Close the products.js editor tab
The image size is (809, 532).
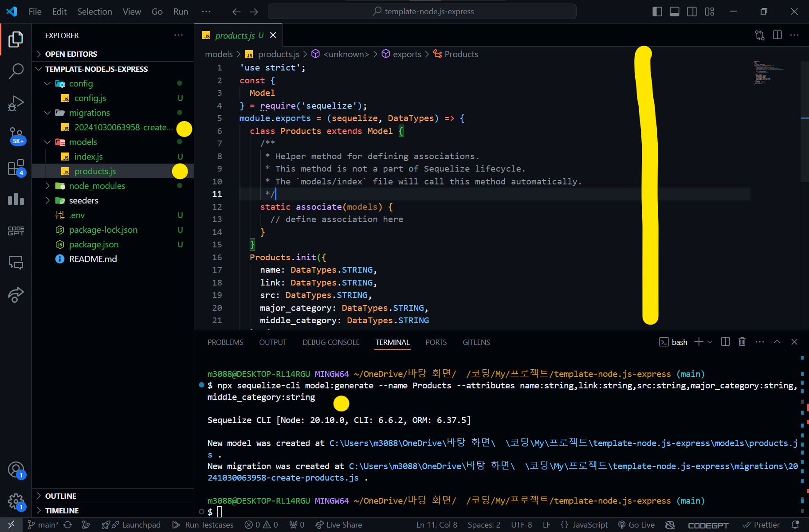click(x=273, y=35)
